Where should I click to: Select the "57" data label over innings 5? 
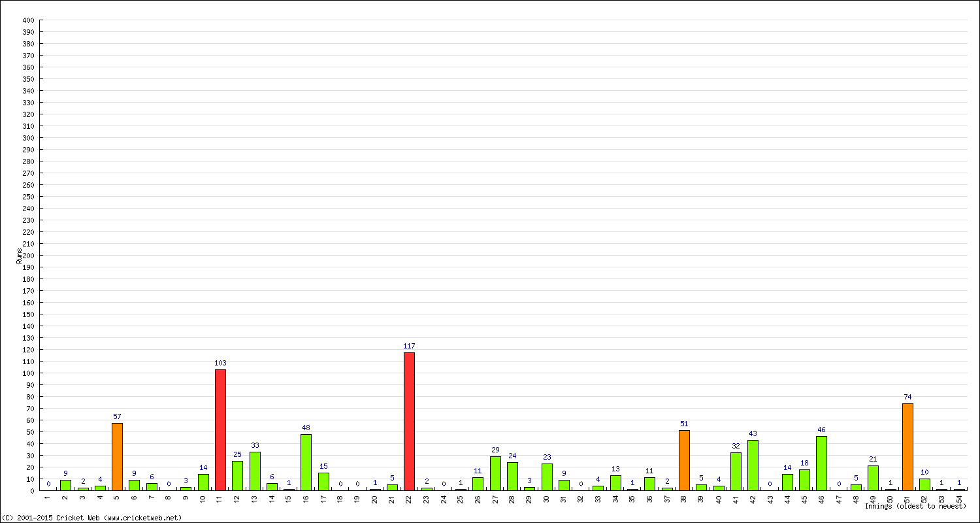point(117,416)
